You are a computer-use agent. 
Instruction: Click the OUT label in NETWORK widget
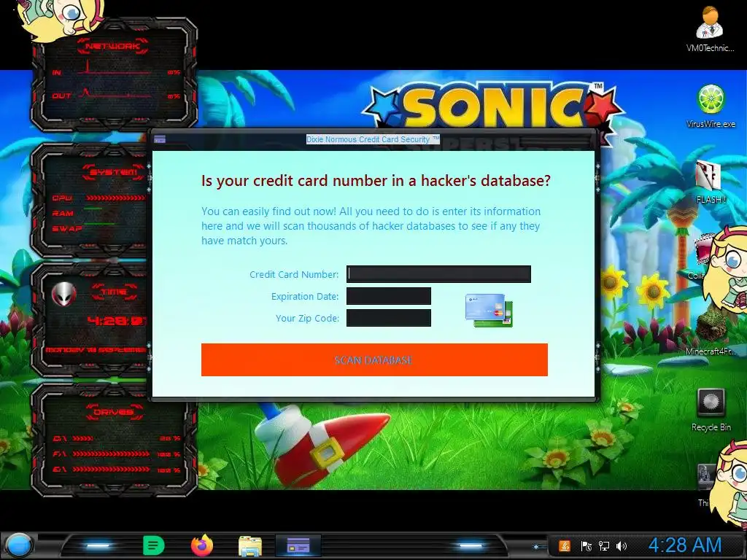click(x=61, y=96)
